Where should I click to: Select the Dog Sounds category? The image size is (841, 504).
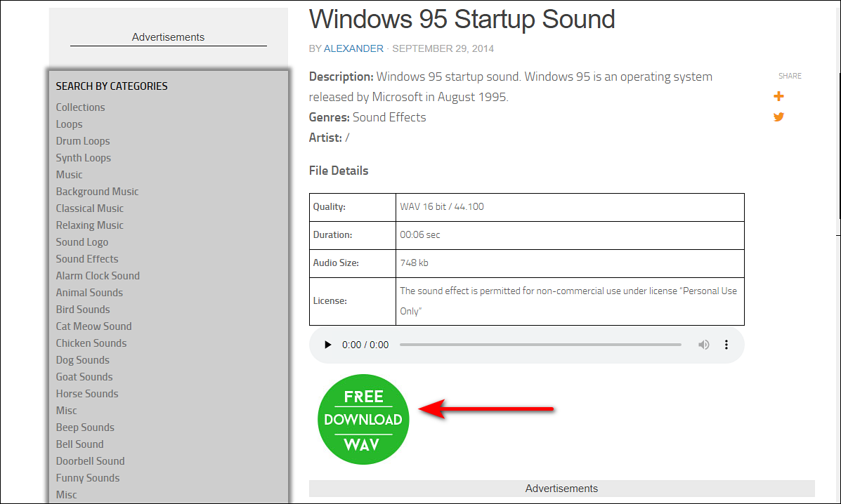[82, 359]
